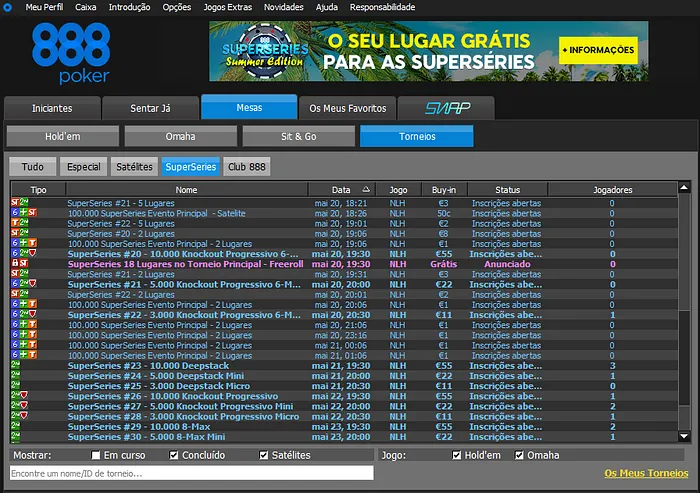The height and width of the screenshot is (493, 700).
Task: Open the Caixa menu
Action: [85, 7]
